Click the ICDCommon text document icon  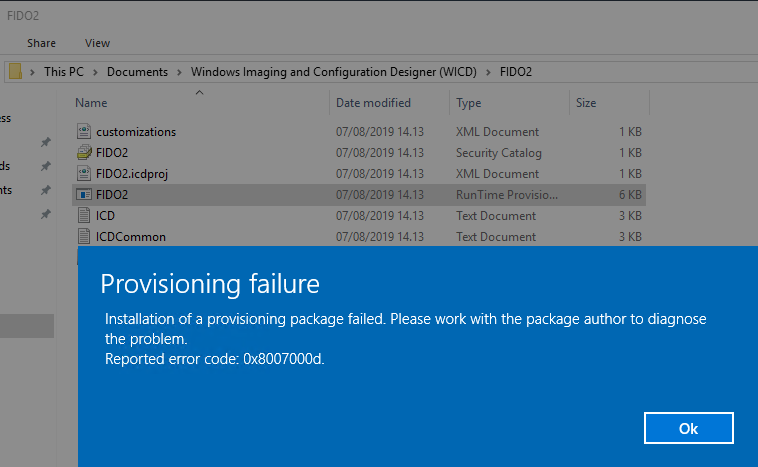click(85, 237)
